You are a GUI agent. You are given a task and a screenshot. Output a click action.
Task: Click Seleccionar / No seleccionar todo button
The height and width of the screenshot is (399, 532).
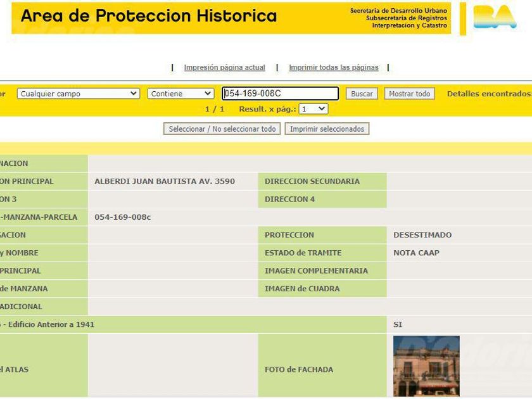click(222, 129)
